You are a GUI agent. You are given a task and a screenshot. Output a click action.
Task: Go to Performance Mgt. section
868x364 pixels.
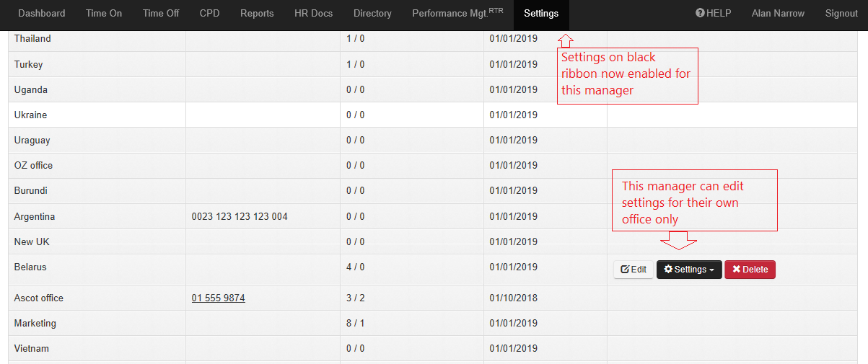tap(457, 14)
